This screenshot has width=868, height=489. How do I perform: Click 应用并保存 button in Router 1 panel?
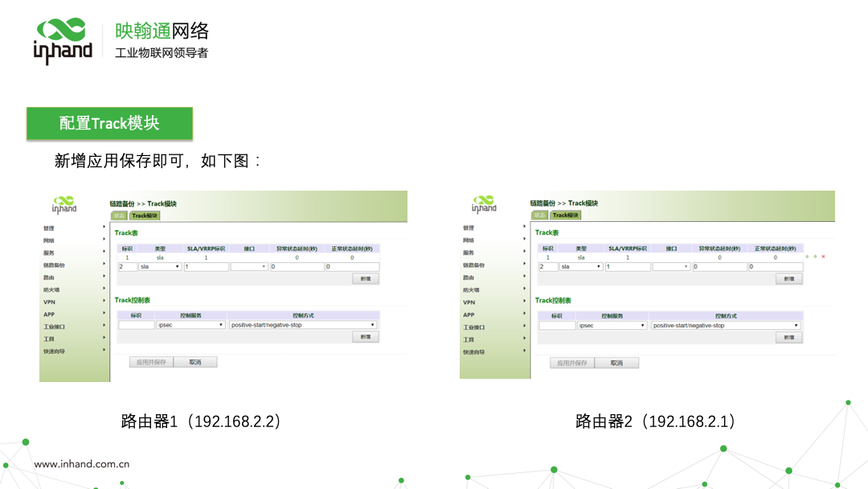tap(151, 363)
